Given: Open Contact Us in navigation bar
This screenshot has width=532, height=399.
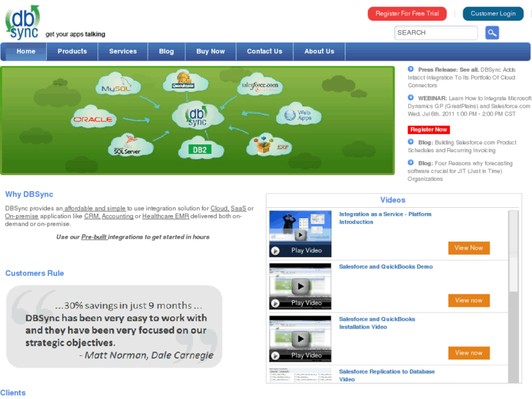Looking at the screenshot, I should (x=265, y=51).
